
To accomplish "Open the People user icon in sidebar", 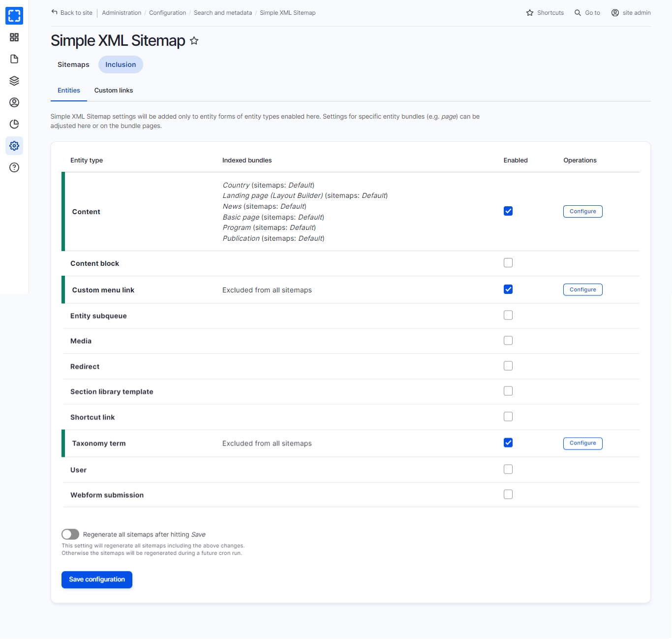I will [14, 102].
